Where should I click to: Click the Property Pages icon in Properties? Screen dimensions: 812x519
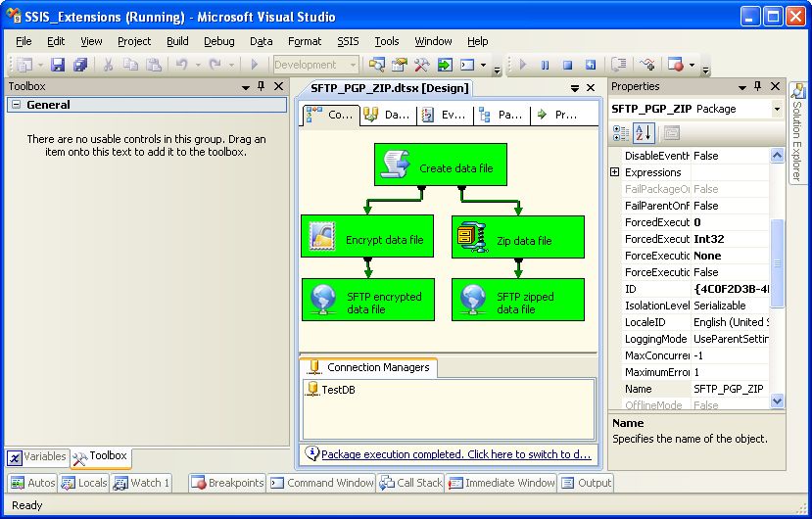671,133
